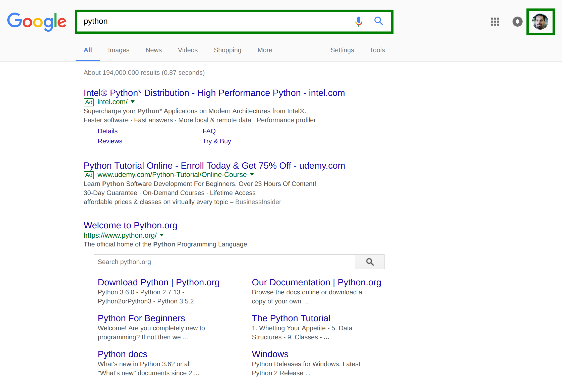
Task: Open the FAQ sitelink
Action: [209, 131]
